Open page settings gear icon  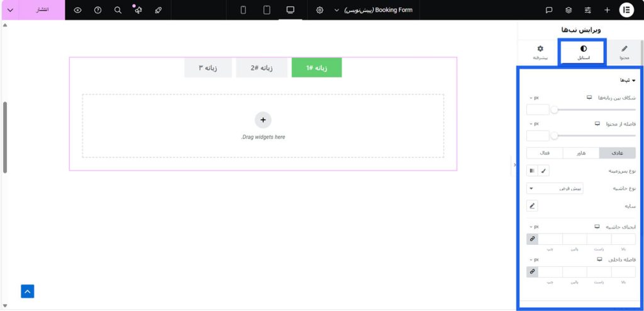[320, 10]
